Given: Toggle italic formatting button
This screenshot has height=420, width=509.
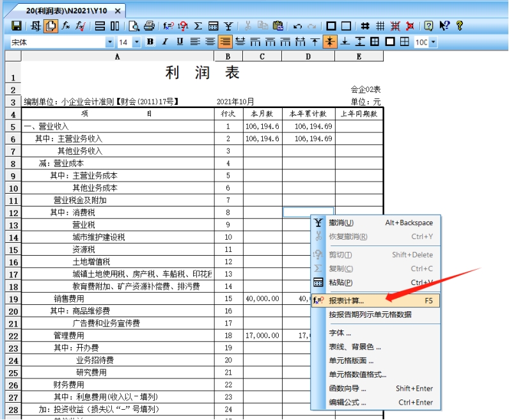Looking at the screenshot, I should [165, 42].
